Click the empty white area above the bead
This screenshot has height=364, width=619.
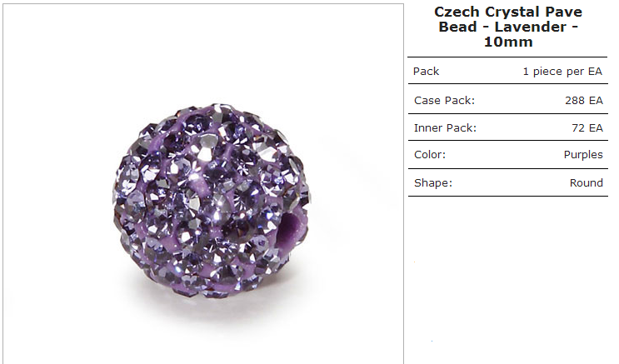203,53
